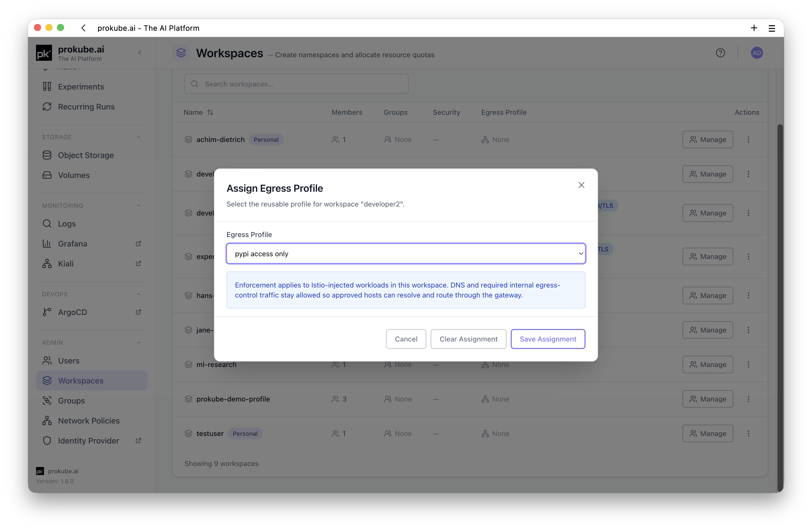Click the browser back arrow
The width and height of the screenshot is (812, 530).
click(x=83, y=28)
